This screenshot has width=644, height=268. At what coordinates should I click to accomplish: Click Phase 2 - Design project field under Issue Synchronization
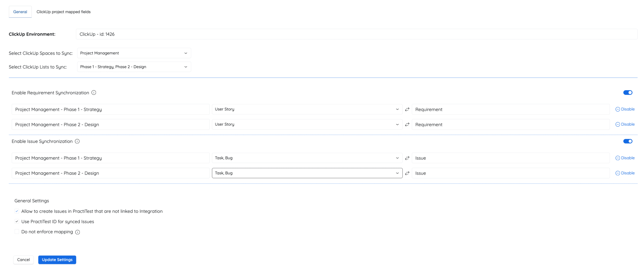pos(110,173)
